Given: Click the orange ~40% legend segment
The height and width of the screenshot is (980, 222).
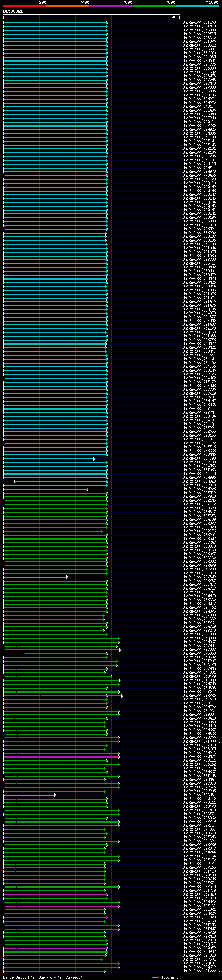Looking at the screenshot, I should (x=68, y=6).
